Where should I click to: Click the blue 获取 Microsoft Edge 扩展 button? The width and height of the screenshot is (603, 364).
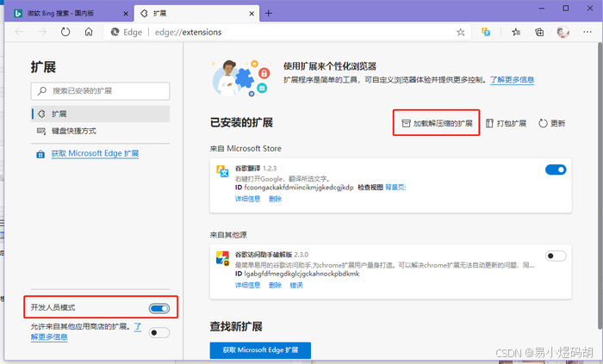click(260, 350)
